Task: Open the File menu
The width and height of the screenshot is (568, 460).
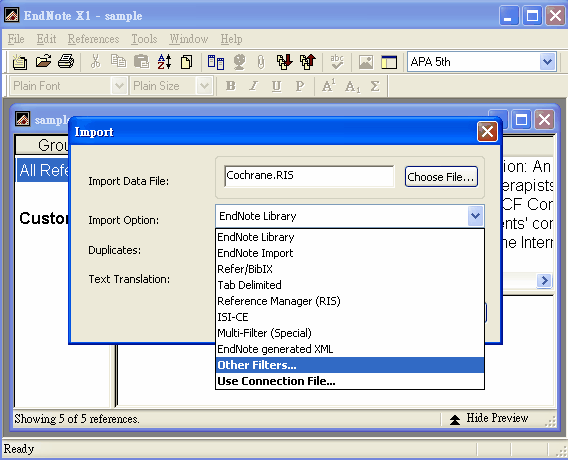Action: coord(16,39)
